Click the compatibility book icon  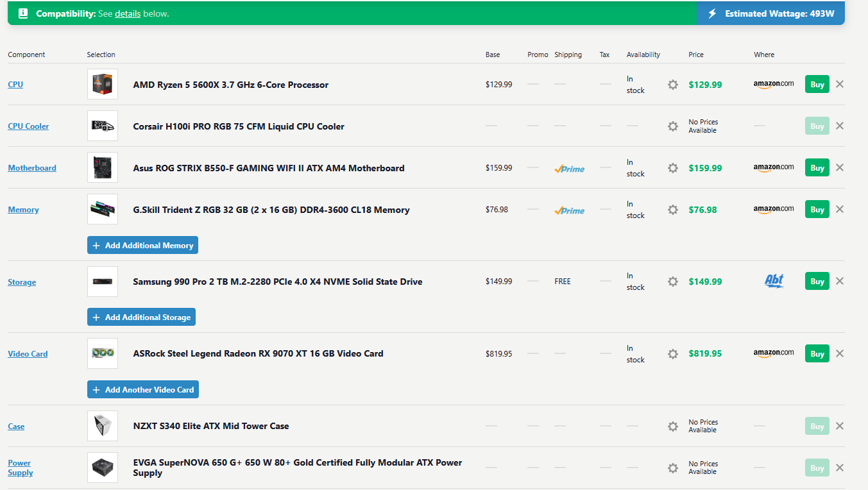pos(23,13)
